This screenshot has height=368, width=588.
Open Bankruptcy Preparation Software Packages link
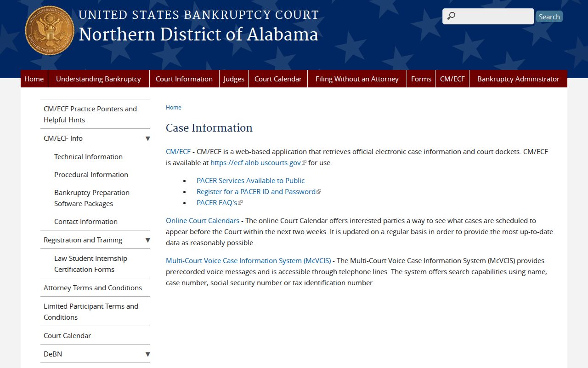click(92, 198)
